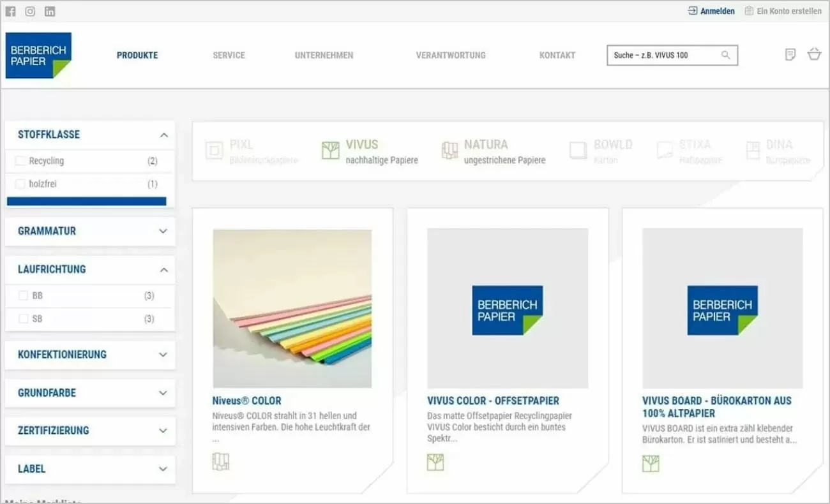
Task: Open the Niveus COLOR product link
Action: pos(246,401)
